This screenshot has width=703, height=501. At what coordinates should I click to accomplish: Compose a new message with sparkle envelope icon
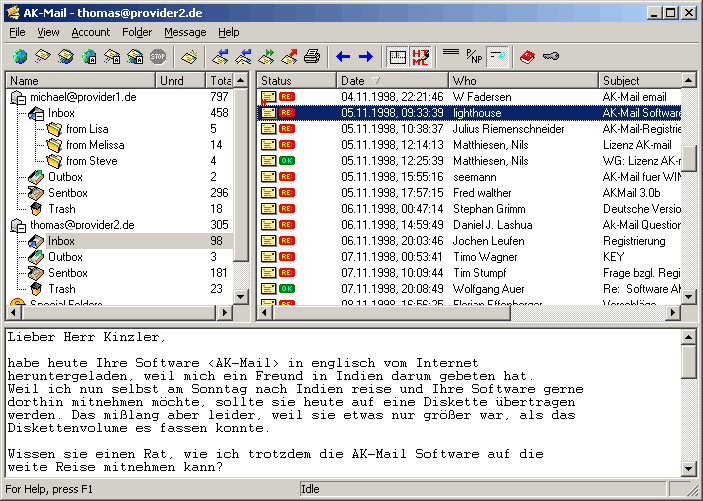tap(190, 57)
